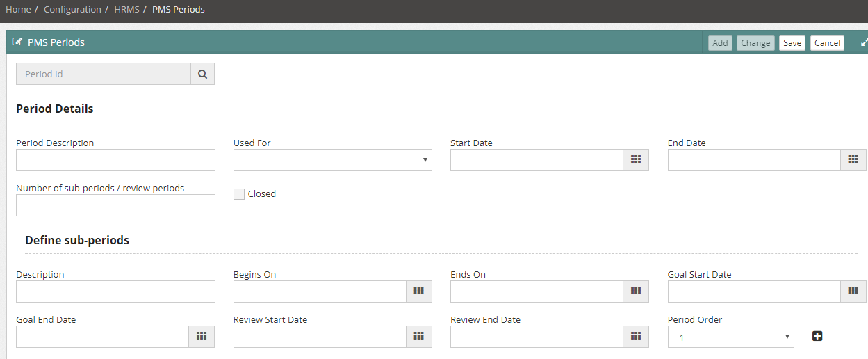
Task: Open the Used For dropdown
Action: (x=333, y=160)
